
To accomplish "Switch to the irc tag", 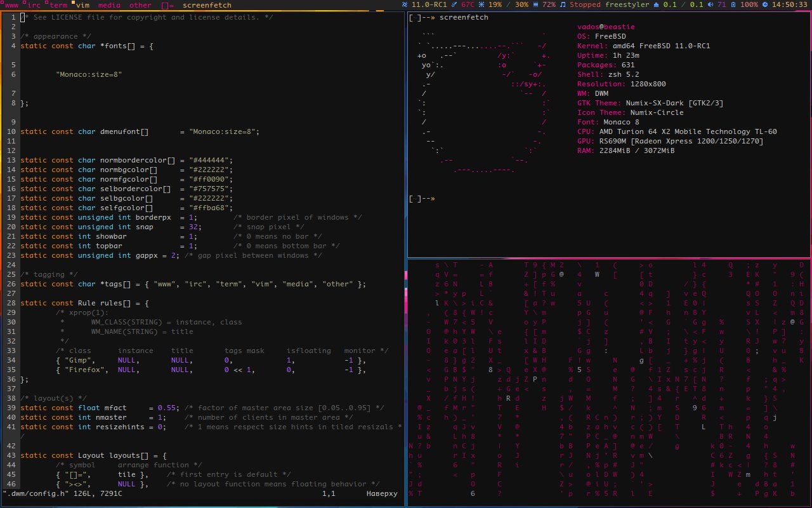I will 32,4.
